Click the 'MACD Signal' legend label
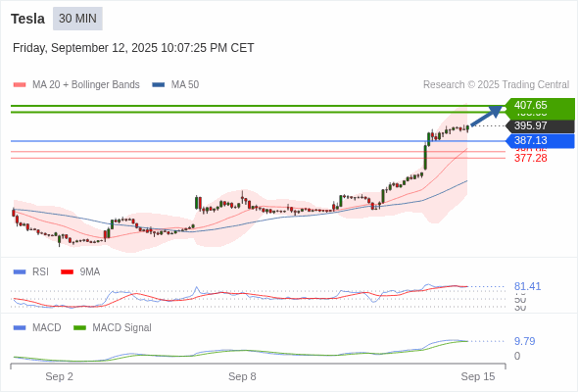 122,328
